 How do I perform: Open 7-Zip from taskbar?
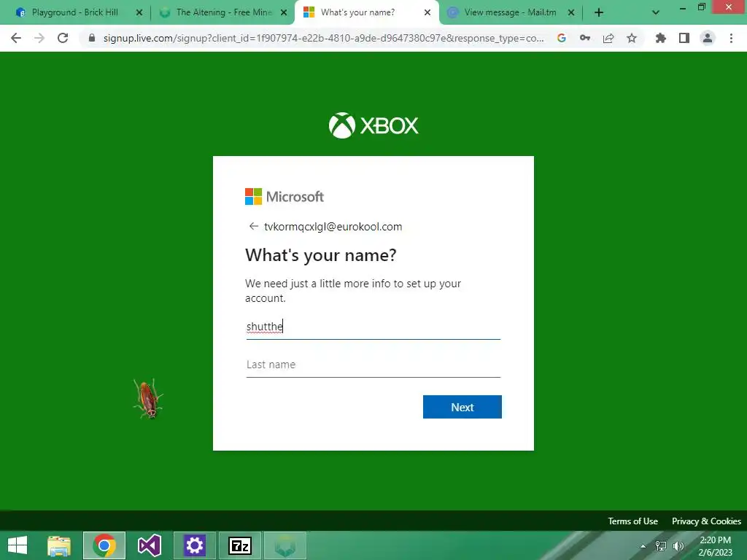point(239,545)
